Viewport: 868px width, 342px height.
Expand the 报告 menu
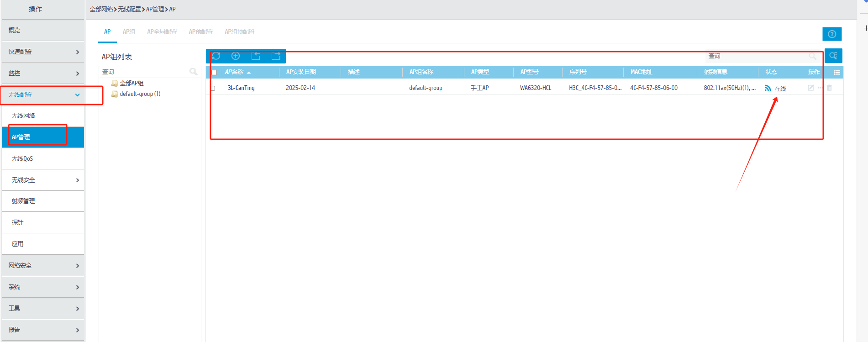(43, 330)
